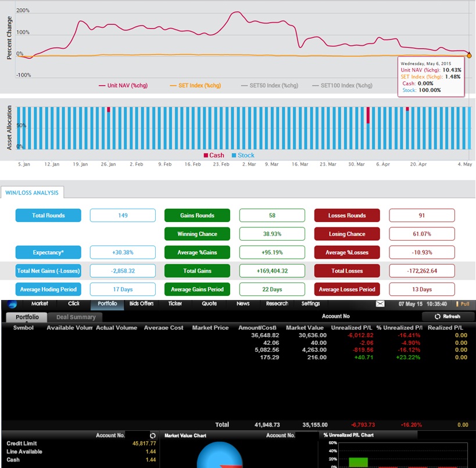Viewport: 476px width, 468px height.
Task: Click the Refresh button
Action: point(448,316)
